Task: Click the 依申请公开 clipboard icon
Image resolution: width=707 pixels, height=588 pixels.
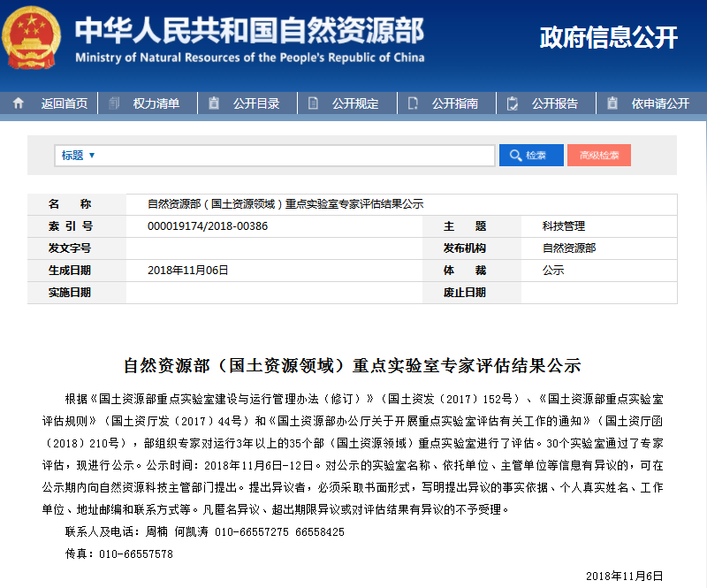Action: (612, 103)
